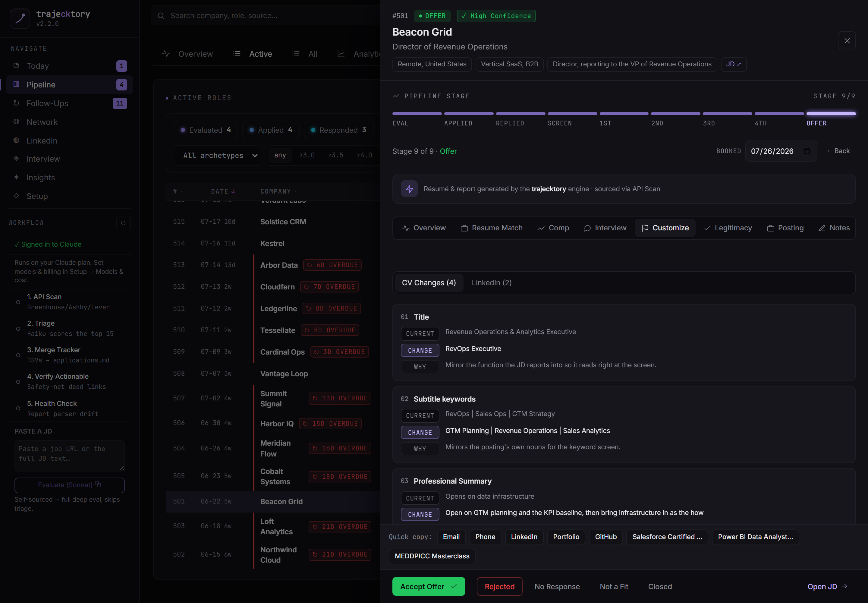The width and height of the screenshot is (868, 603).
Task: Switch to the Overview tab in main view
Action: point(188,54)
